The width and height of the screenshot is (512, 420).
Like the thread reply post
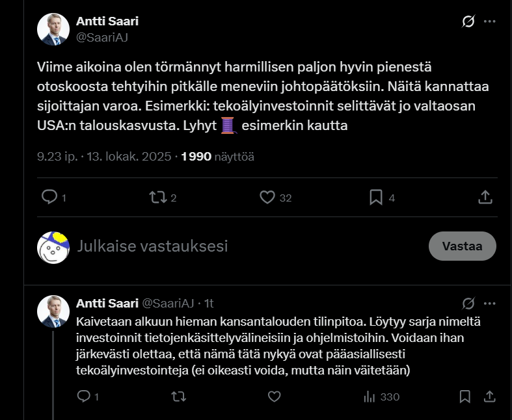pos(274,396)
